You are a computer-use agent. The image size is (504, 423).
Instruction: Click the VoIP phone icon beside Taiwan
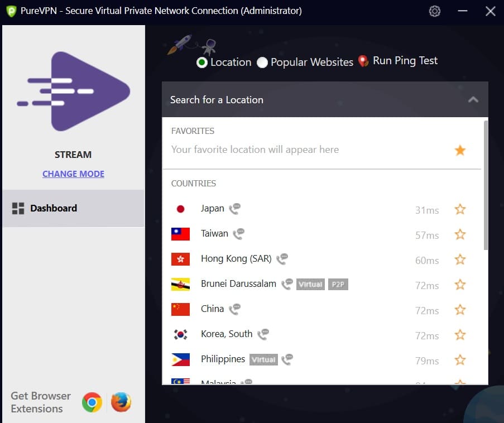tap(238, 234)
